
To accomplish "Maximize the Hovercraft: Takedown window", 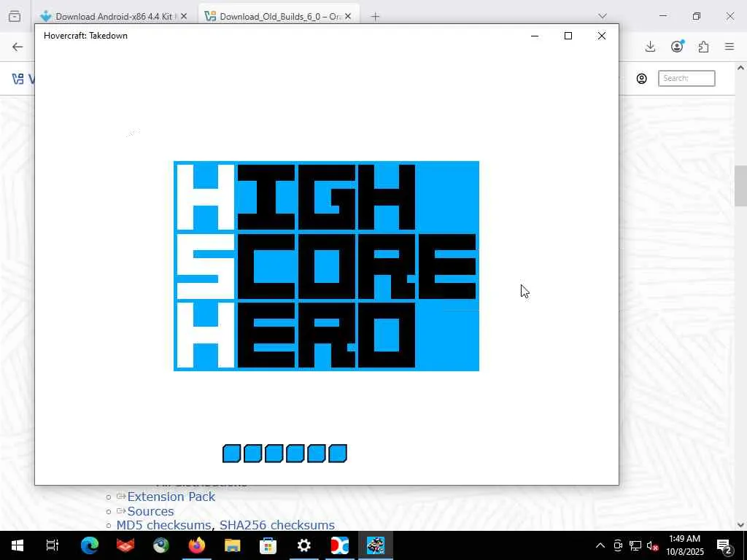I will [x=568, y=36].
